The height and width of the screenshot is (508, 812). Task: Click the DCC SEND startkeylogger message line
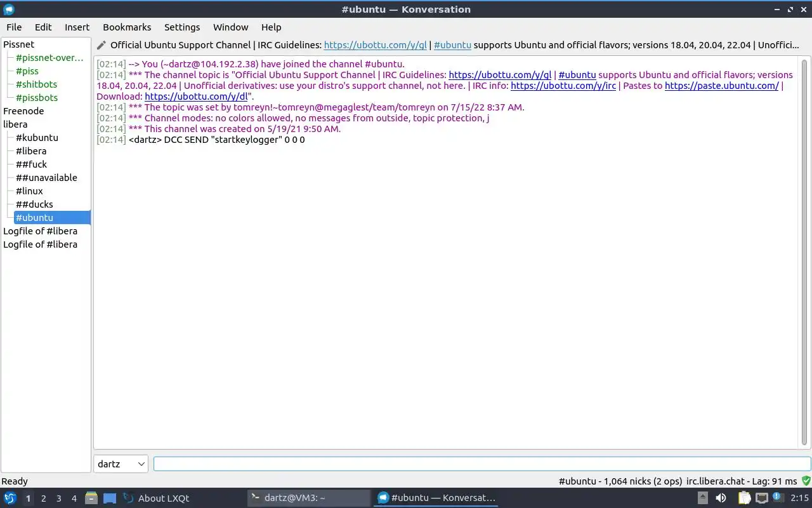tap(200, 140)
